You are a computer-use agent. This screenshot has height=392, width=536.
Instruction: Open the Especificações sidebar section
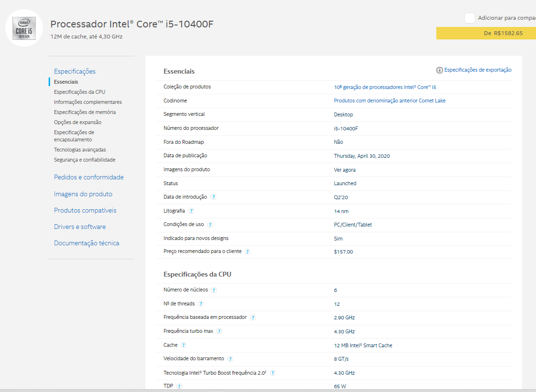click(x=75, y=71)
